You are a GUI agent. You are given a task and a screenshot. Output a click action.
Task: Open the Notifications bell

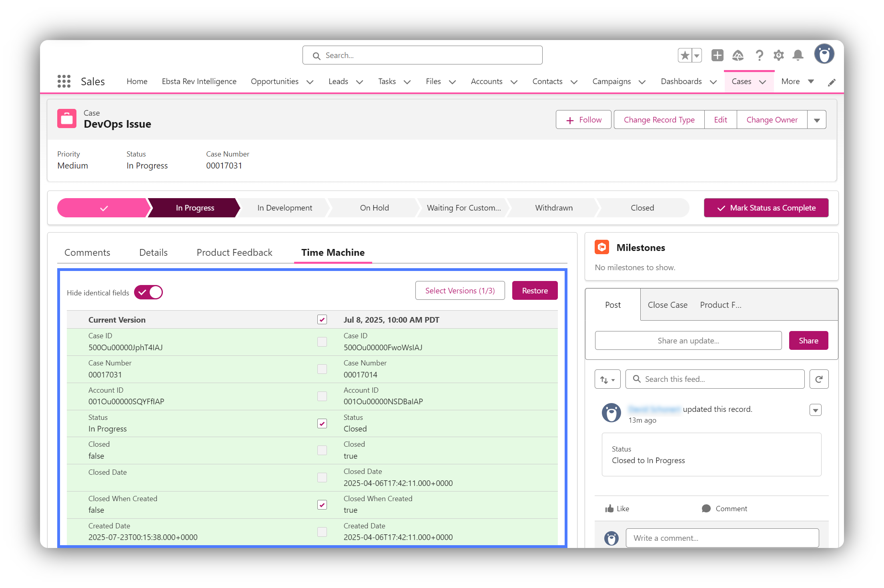[x=798, y=55]
